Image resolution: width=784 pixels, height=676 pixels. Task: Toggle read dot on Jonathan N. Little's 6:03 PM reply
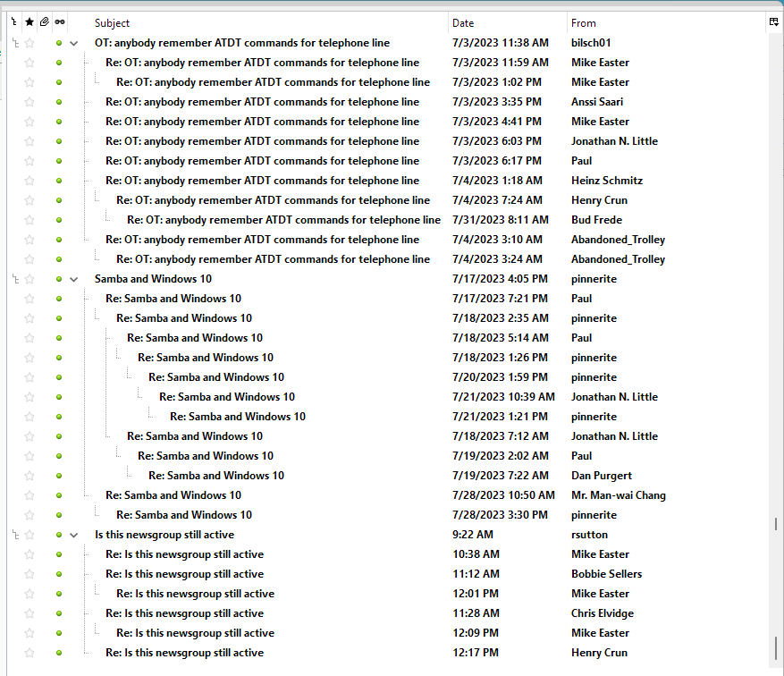(x=59, y=141)
